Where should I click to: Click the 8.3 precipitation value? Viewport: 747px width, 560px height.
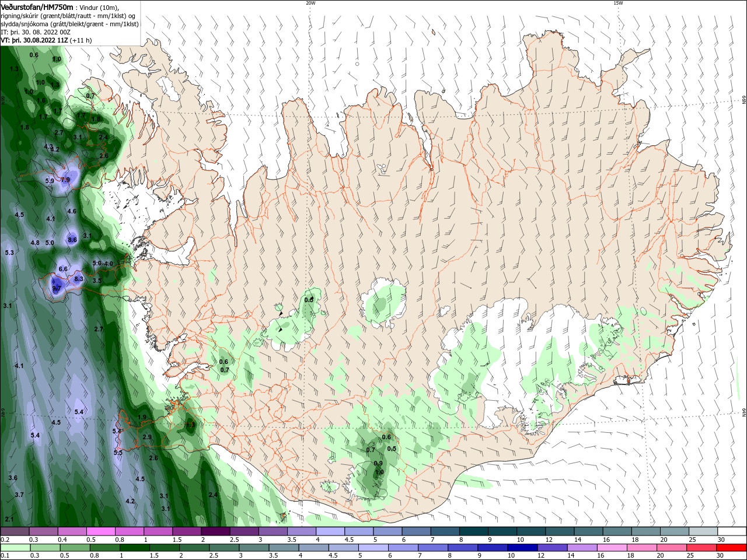(79, 279)
